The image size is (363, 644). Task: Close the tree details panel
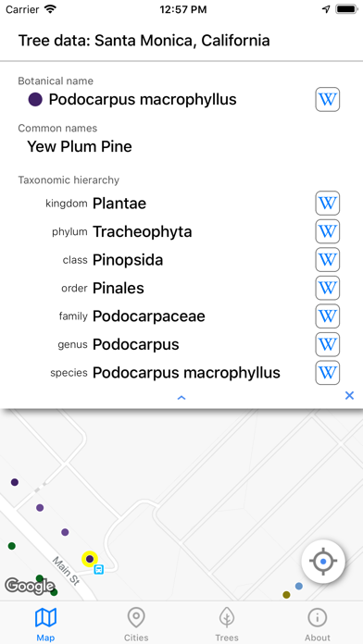pyautogui.click(x=349, y=395)
